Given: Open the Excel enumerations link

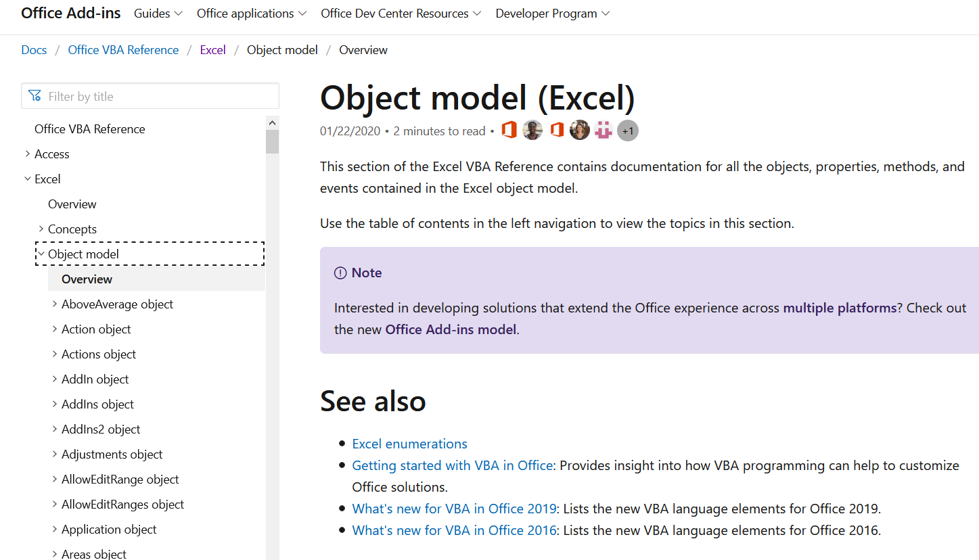Looking at the screenshot, I should pos(409,444).
